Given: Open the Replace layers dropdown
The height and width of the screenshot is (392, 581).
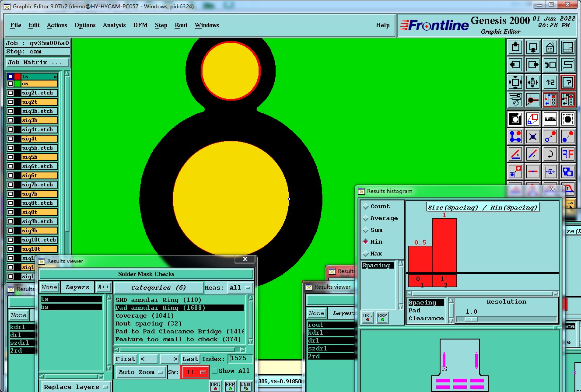Looking at the screenshot, I should coord(76,387).
